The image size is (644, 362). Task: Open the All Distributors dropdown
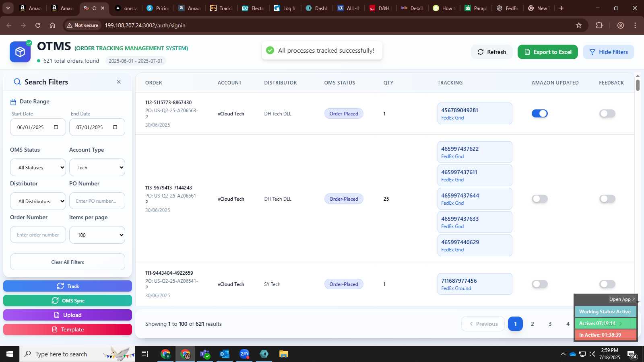click(x=38, y=201)
